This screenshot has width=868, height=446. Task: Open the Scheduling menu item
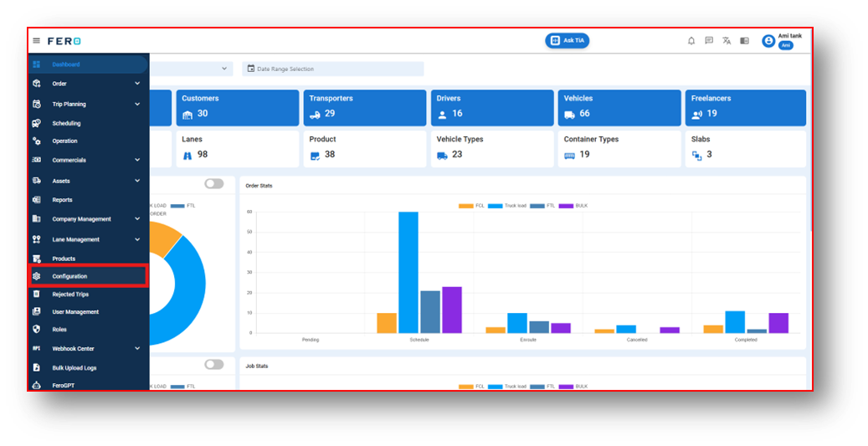pyautogui.click(x=88, y=123)
